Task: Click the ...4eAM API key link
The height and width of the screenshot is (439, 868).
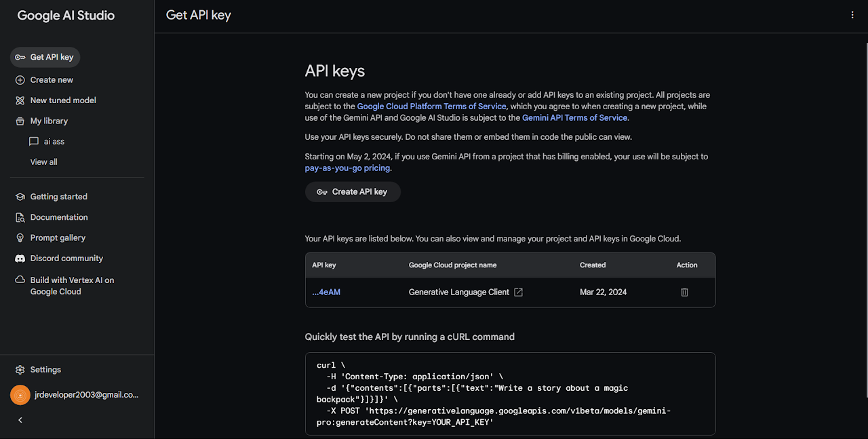Action: [326, 292]
